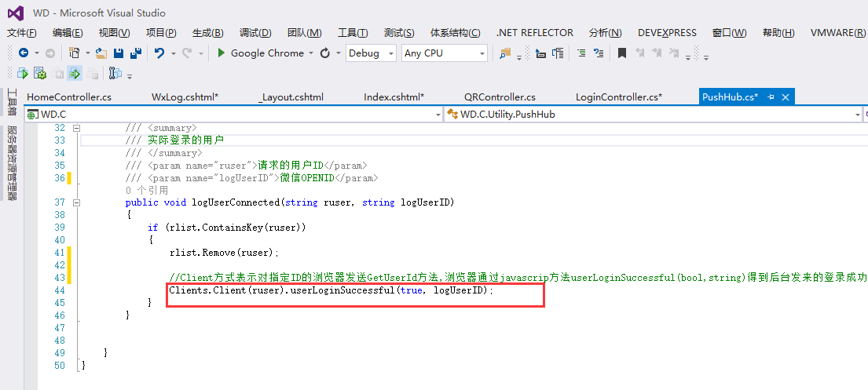Click the wrench settings icon in second toolbar
The image size is (868, 390).
point(115,73)
